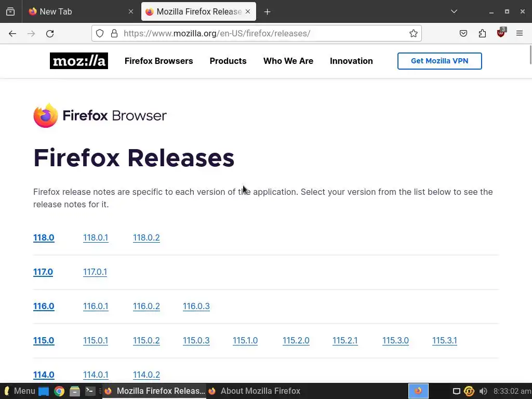This screenshot has width=532, height=399.
Task: Close the Mozilla Firefox Releases tab
Action: point(248,11)
